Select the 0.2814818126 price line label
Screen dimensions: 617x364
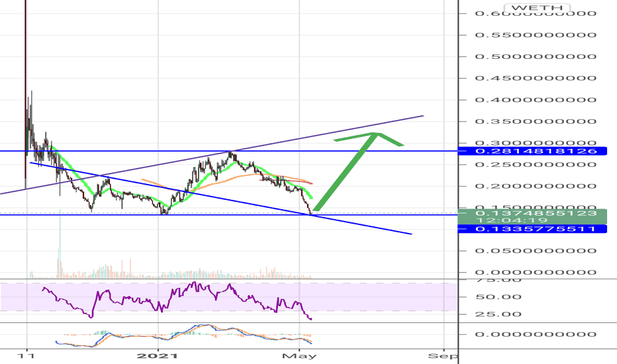pyautogui.click(x=532, y=151)
